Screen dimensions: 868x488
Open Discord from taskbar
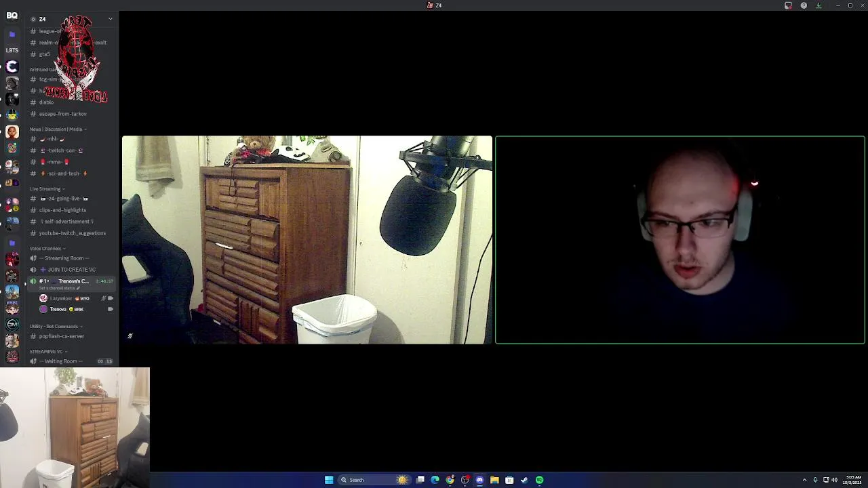[x=479, y=480]
